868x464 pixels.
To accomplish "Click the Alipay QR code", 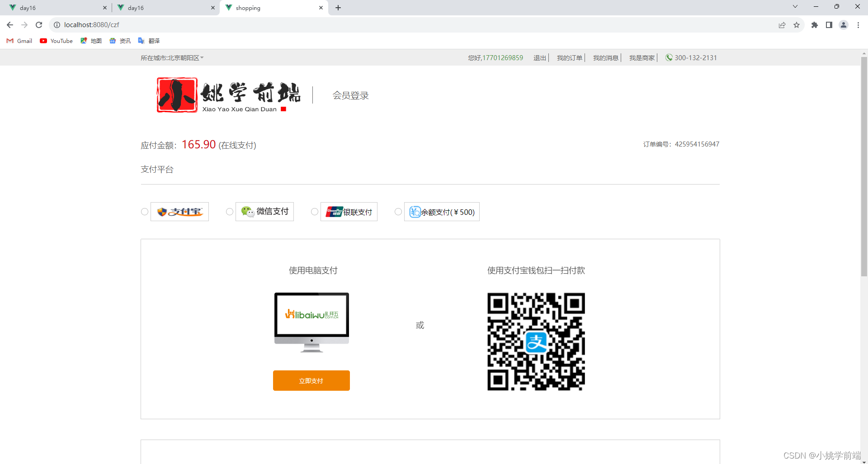I will [x=536, y=341].
